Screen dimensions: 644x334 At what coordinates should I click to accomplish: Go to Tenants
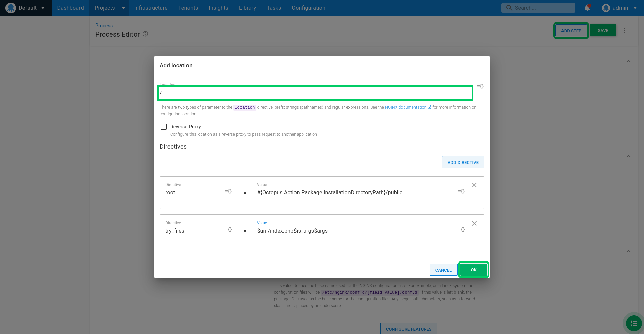pos(188,8)
